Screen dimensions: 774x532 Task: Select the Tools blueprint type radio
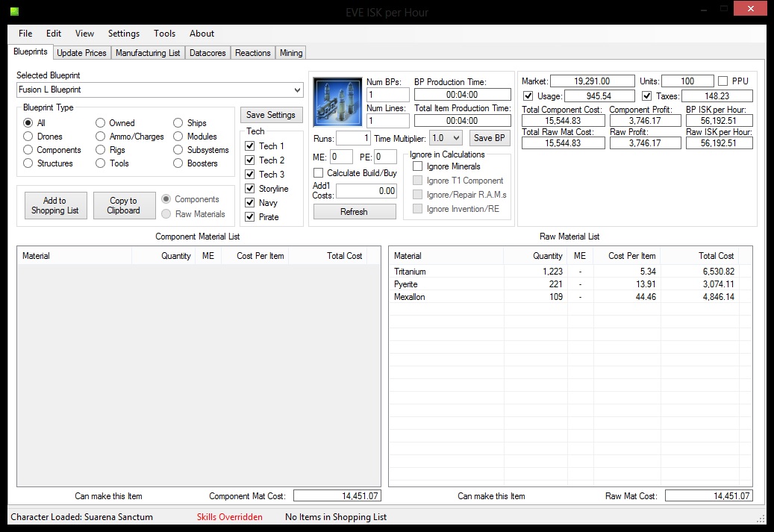pos(100,163)
